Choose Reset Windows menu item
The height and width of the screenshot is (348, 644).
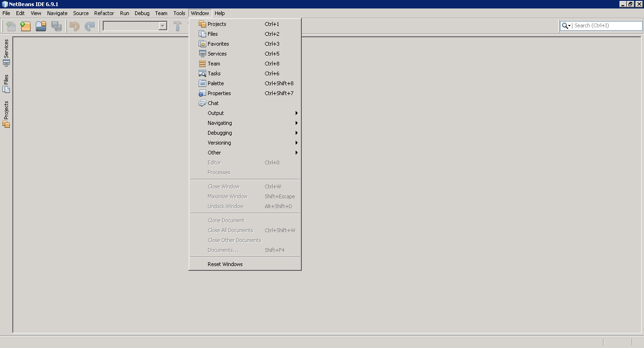coord(245,264)
